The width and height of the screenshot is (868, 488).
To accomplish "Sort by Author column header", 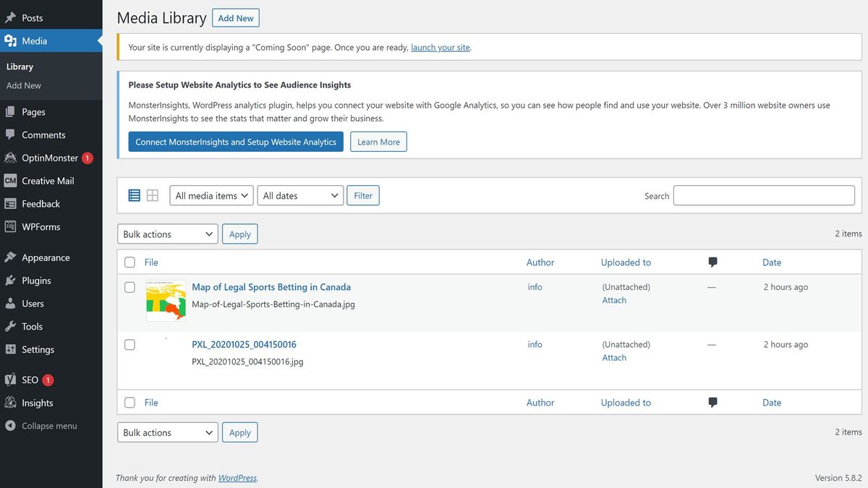I will (x=540, y=262).
